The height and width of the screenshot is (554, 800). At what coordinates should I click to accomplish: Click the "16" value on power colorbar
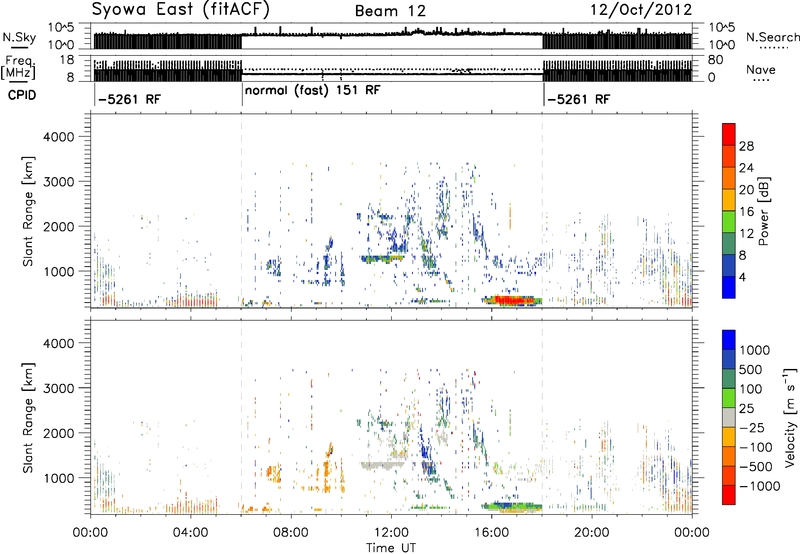coord(746,212)
